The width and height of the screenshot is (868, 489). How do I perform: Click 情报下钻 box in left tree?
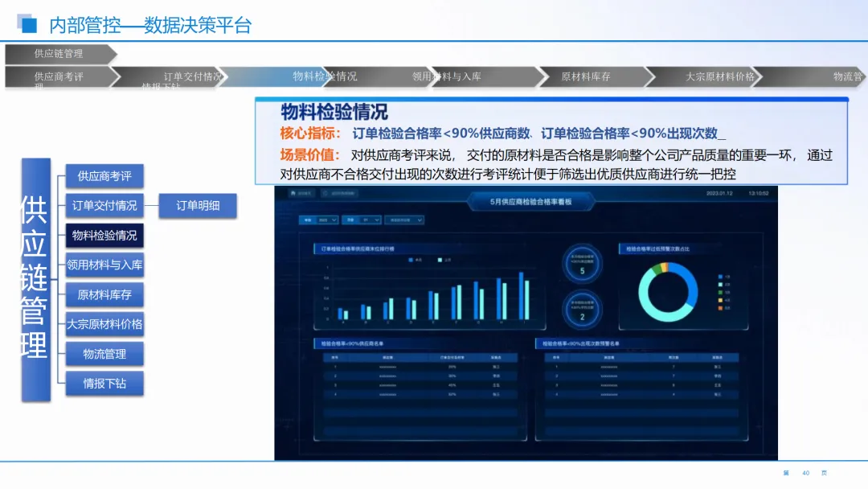click(104, 383)
